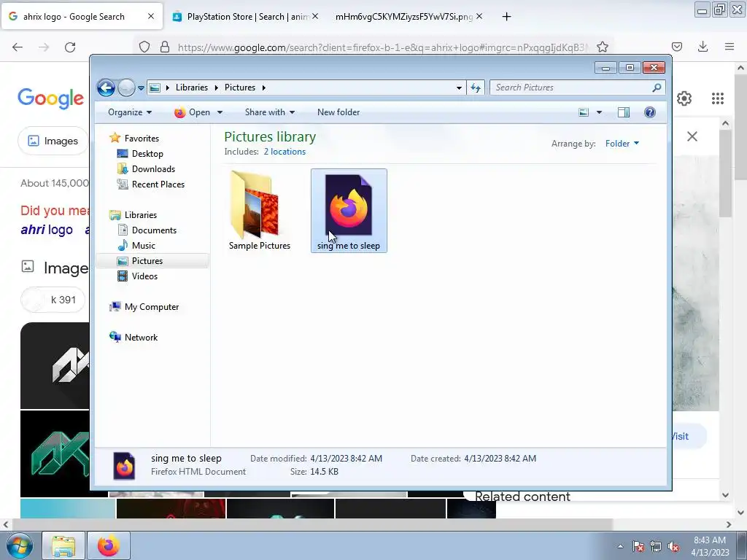Reload the Firefox page
Image resolution: width=747 pixels, height=560 pixels.
(70, 47)
